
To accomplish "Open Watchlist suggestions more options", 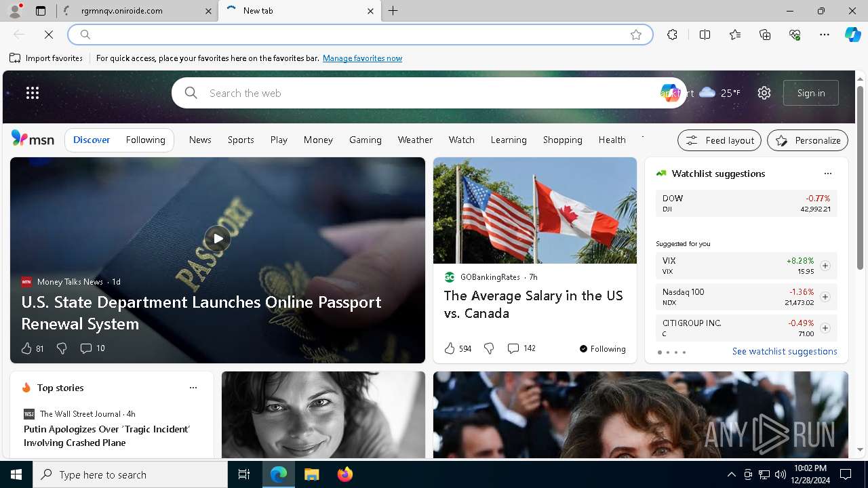I will pyautogui.click(x=828, y=174).
